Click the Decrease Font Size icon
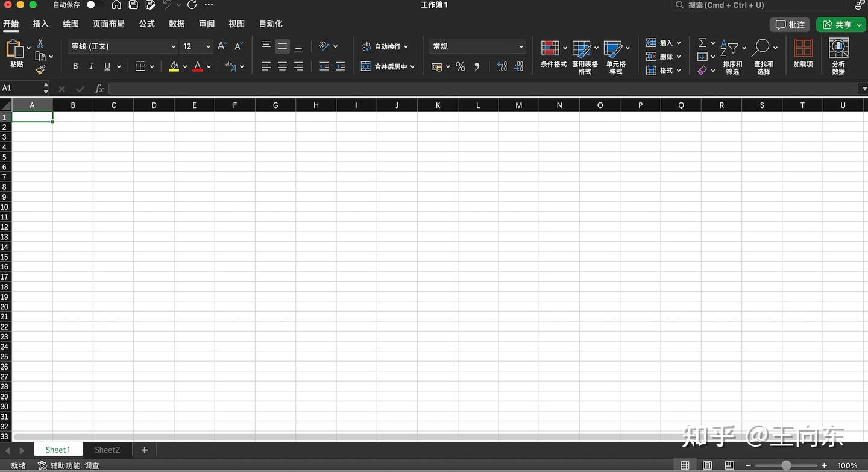868x472 pixels. click(x=239, y=46)
